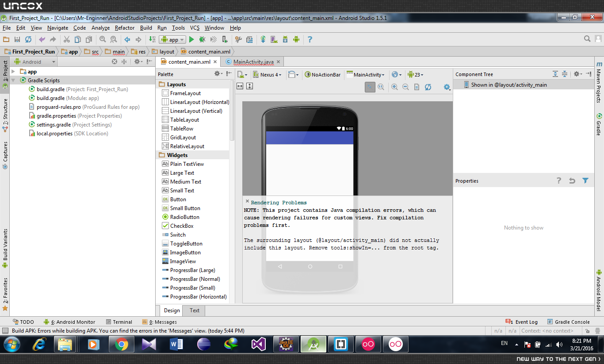Screen dimensions: 604x364
Task: Open the SDK Manager icon
Action: [x=285, y=39]
